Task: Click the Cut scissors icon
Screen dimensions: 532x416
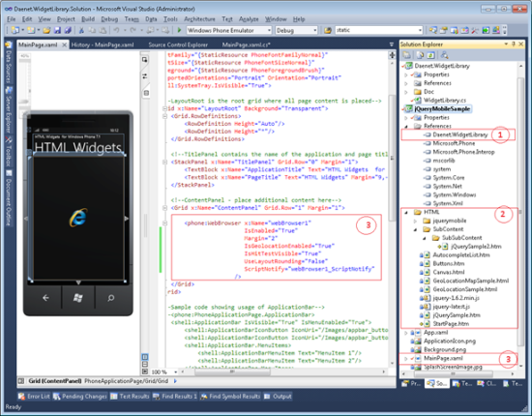Action: click(x=81, y=30)
